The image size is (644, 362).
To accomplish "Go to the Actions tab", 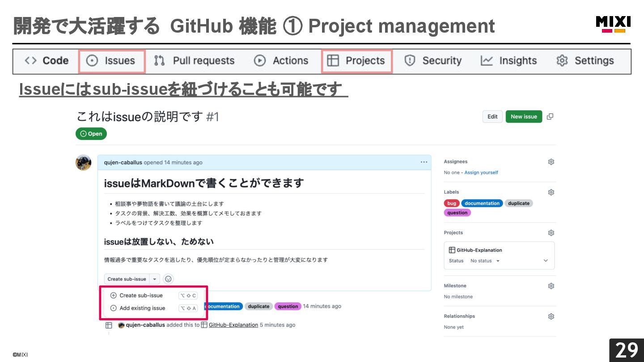I will [x=281, y=61].
